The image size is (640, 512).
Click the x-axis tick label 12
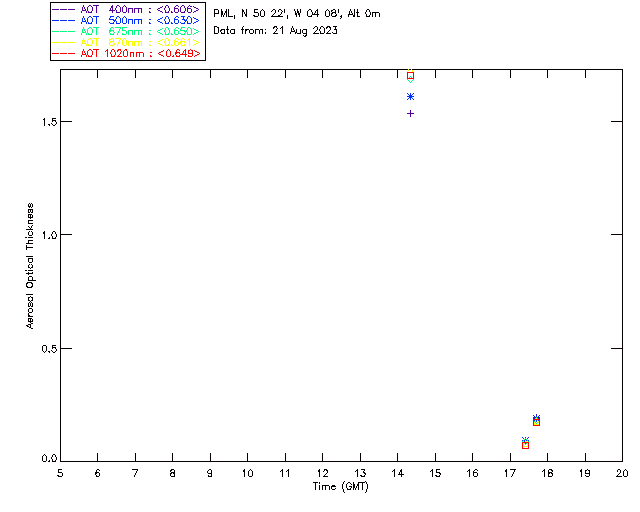coord(322,474)
